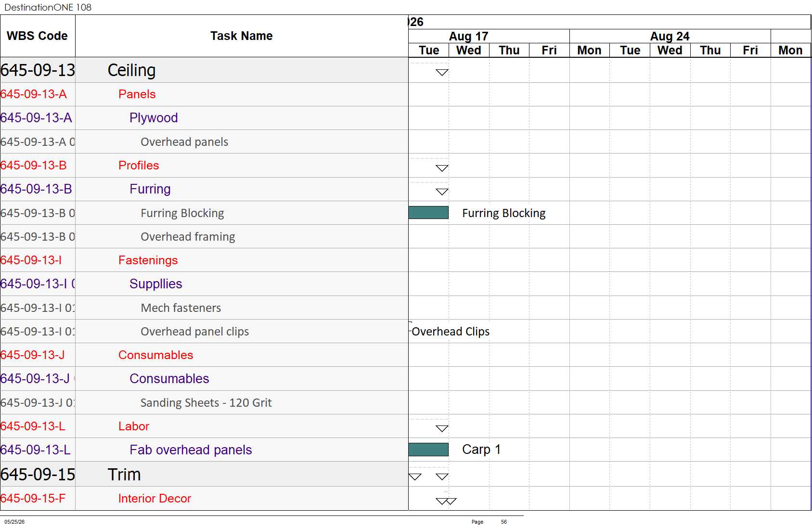
Task: Select the Furring Blocking teal Gantt bar
Action: pyautogui.click(x=428, y=213)
